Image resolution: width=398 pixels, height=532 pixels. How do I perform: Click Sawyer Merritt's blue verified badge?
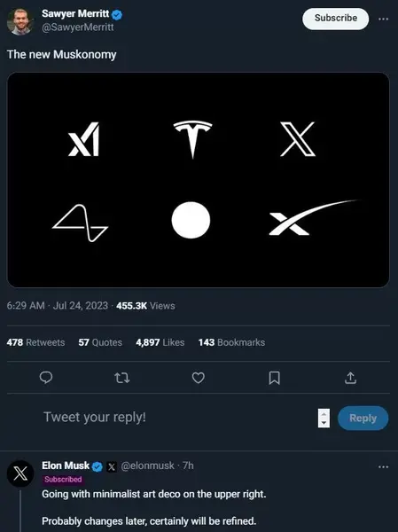click(x=117, y=14)
